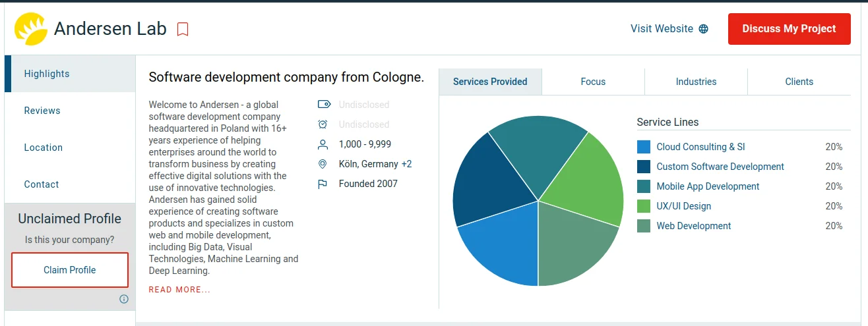Click the info icon under Claim Profile

[124, 299]
